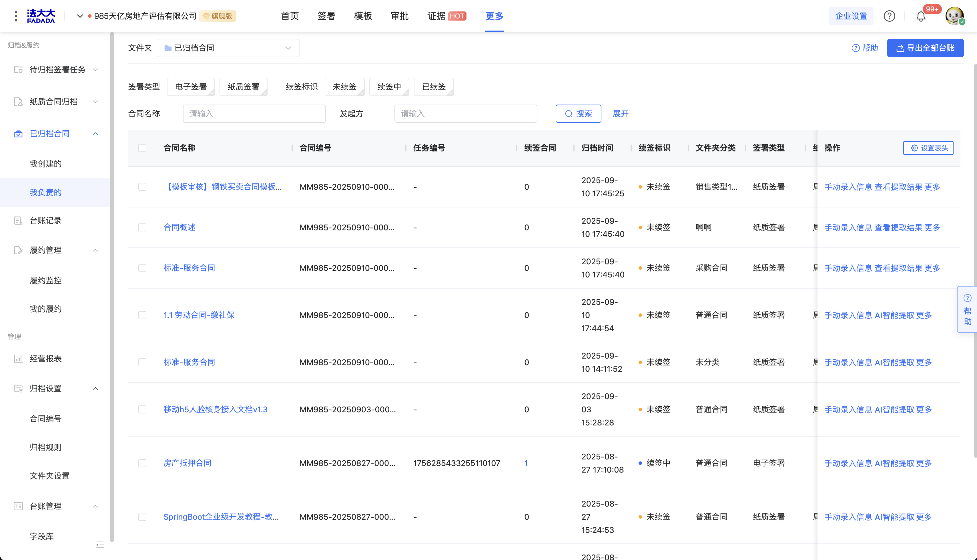Open the 标准-服务合同 link with 采购合同

189,268
